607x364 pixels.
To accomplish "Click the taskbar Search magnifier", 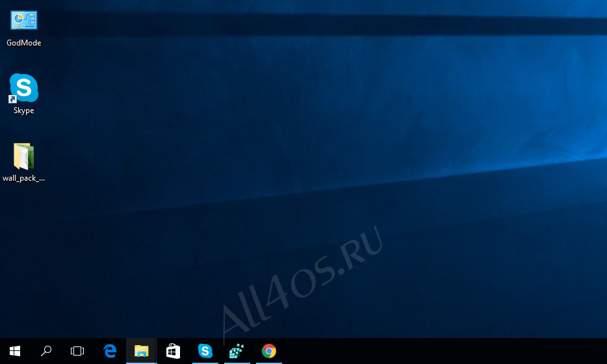I will coord(46,351).
